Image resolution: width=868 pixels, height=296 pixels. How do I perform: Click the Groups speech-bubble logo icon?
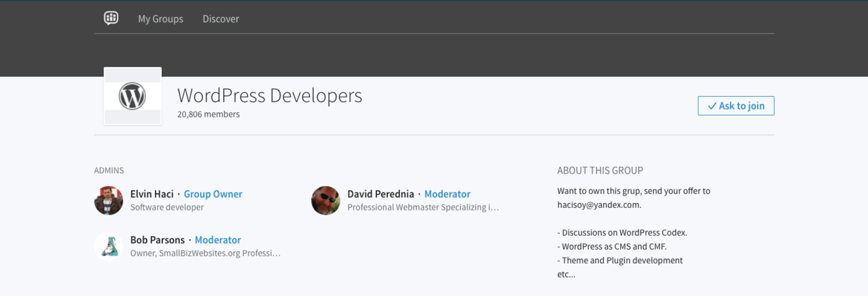click(x=111, y=18)
